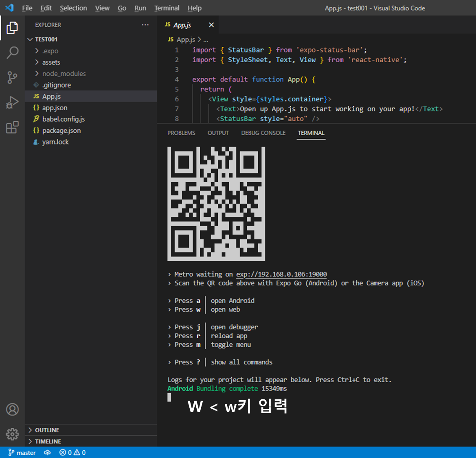Screen dimensions: 476x458
Task: Open the Terminal menu
Action: [x=167, y=8]
